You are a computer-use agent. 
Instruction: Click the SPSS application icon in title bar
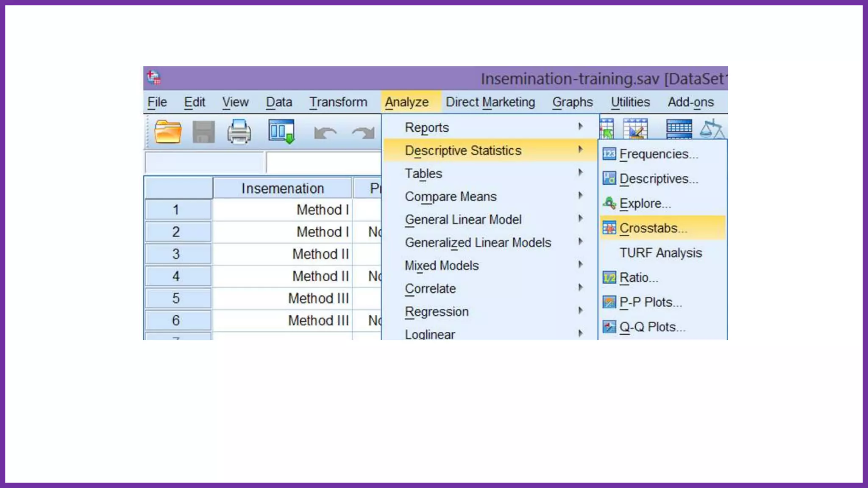[x=153, y=78]
